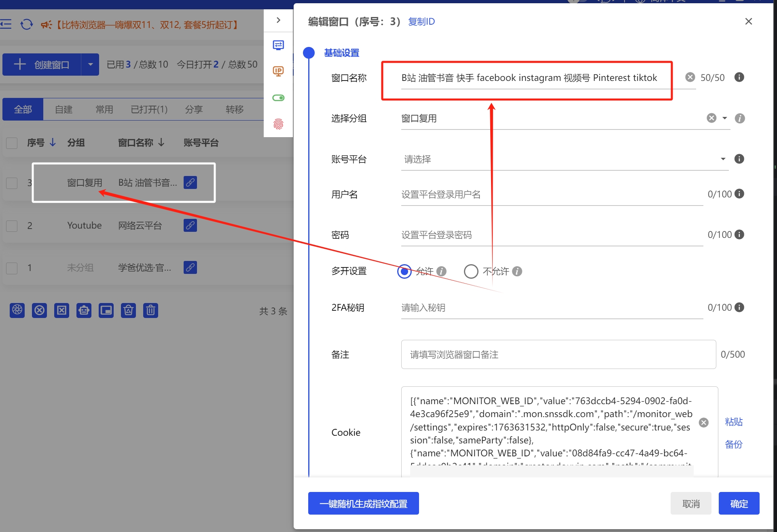Click the batch open browser icon

point(17,310)
